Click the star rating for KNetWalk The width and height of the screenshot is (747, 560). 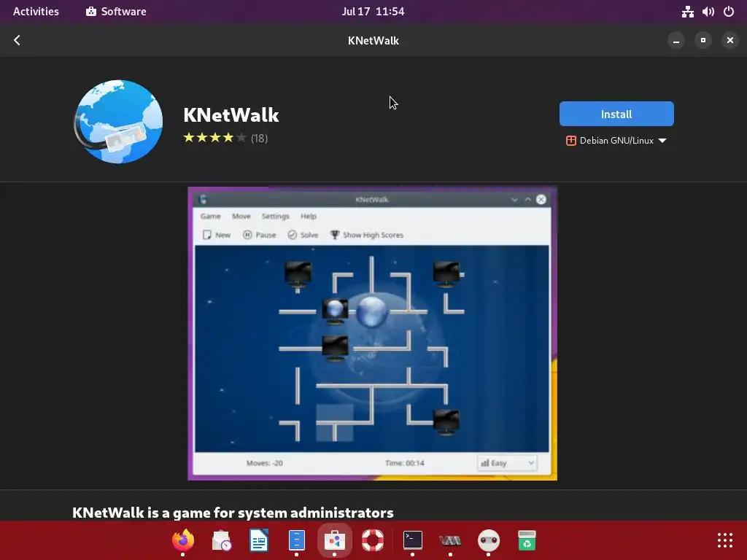215,138
